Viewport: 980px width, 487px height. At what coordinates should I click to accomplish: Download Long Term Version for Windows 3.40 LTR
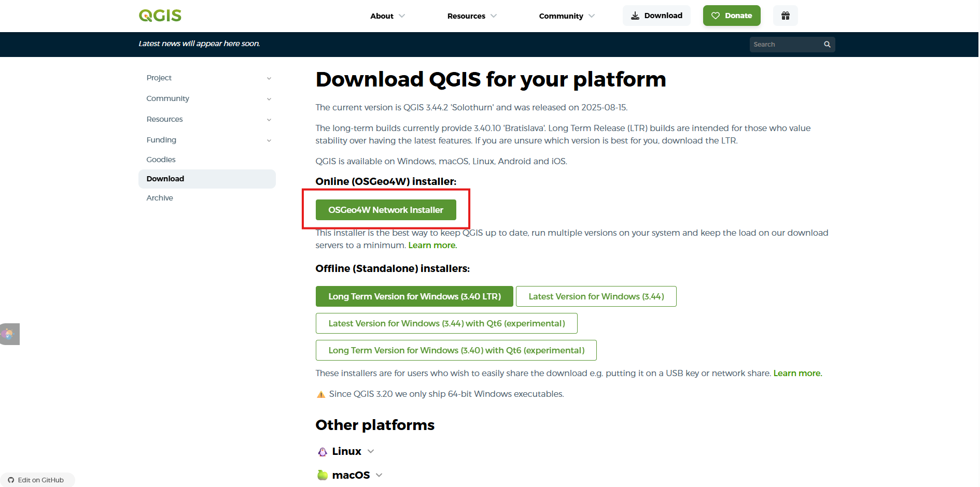[x=414, y=296]
